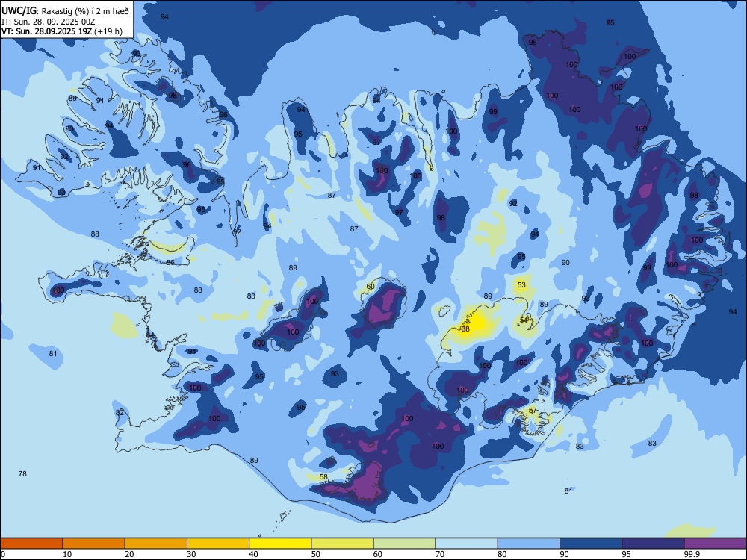Click the title text 'UWC/IG: Rakastig (%) í 2 m hæð'
The height and width of the screenshot is (560, 747).
click(x=65, y=11)
